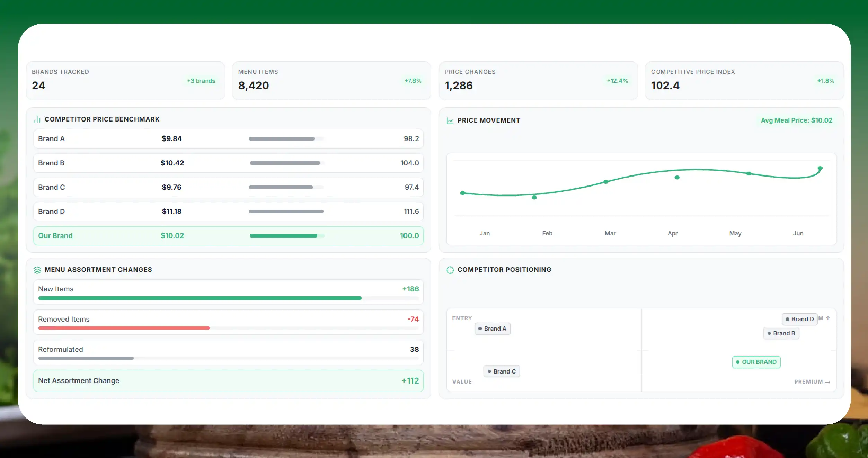This screenshot has height=458, width=868.
Task: Click the red Removed Items bar
Action: pyautogui.click(x=124, y=328)
